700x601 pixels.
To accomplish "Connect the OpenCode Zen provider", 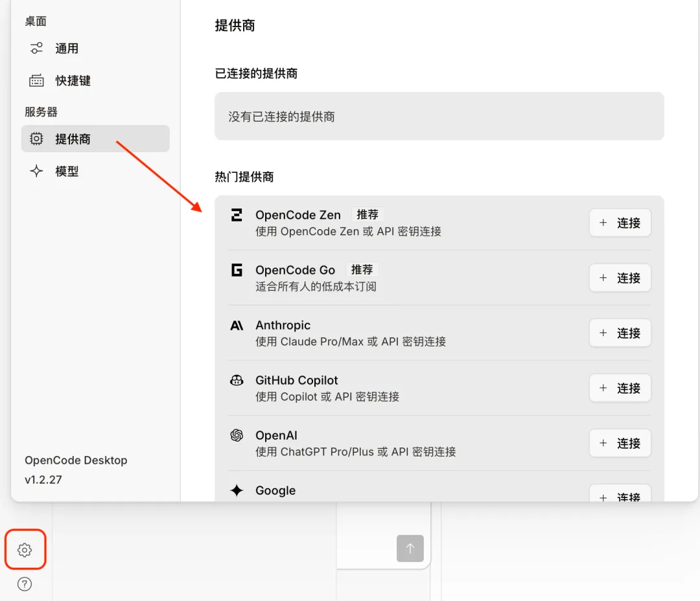I will (620, 223).
